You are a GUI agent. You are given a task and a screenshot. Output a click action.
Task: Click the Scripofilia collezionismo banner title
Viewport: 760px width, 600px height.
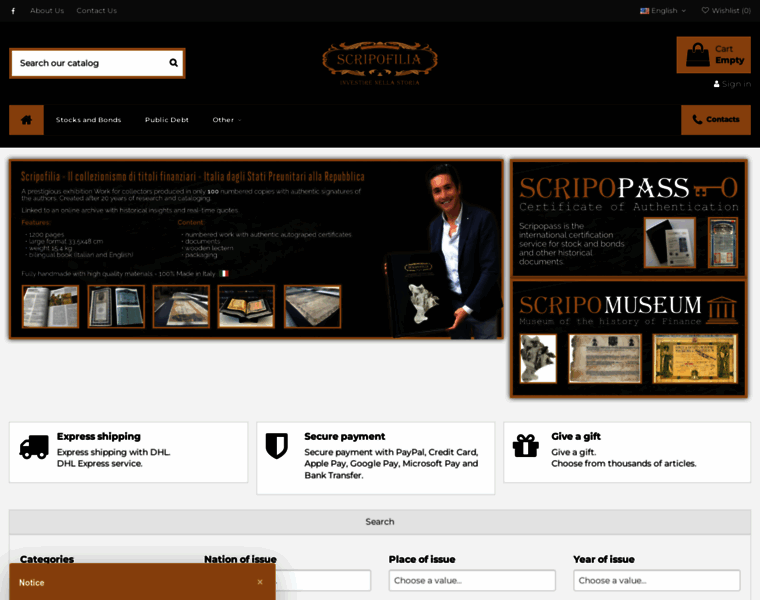(192, 176)
